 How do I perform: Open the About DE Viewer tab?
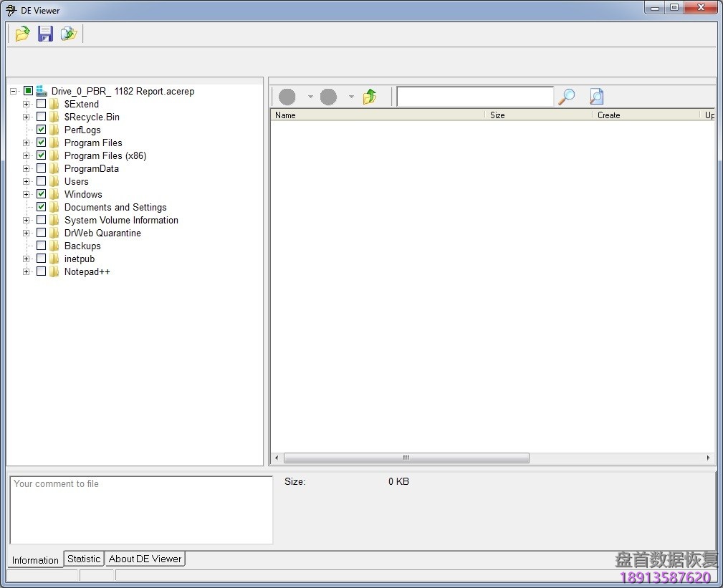pyautogui.click(x=145, y=558)
